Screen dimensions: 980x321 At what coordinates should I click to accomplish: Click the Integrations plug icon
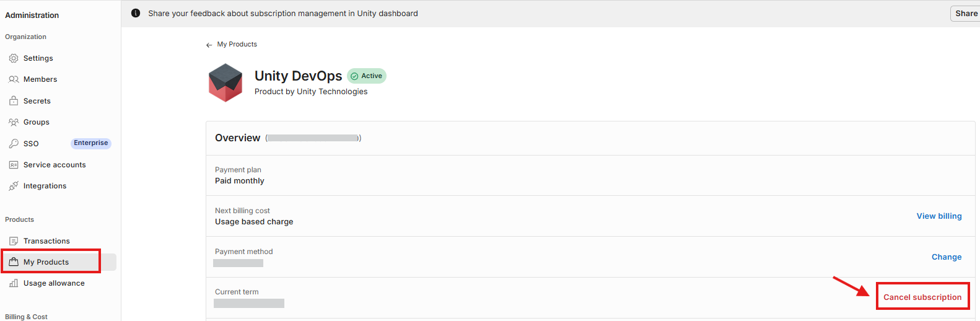click(x=14, y=186)
